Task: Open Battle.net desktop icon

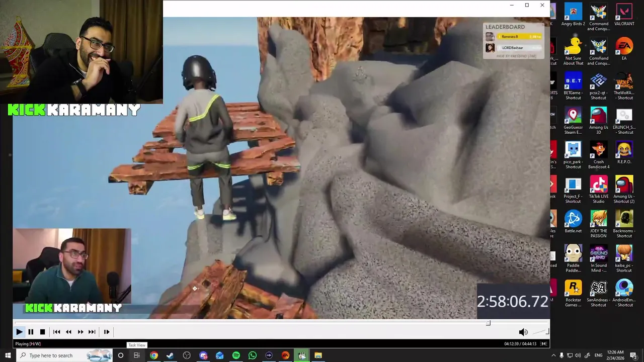Action: pyautogui.click(x=573, y=221)
